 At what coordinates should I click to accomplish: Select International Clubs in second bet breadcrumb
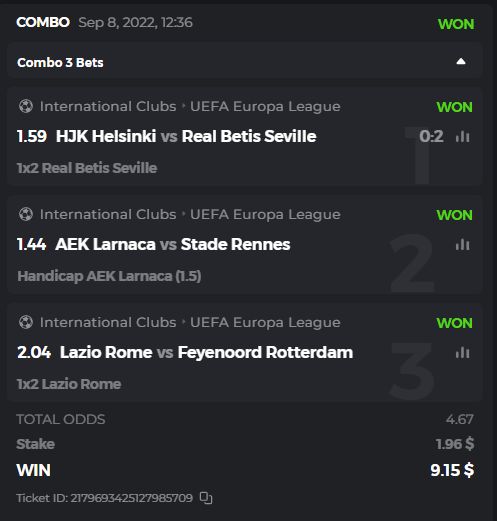coord(108,214)
